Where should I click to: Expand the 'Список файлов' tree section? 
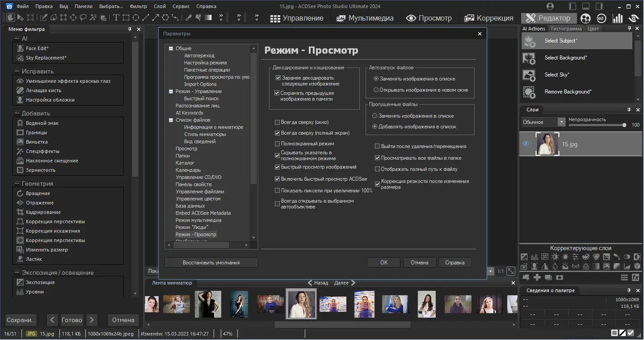click(x=171, y=119)
